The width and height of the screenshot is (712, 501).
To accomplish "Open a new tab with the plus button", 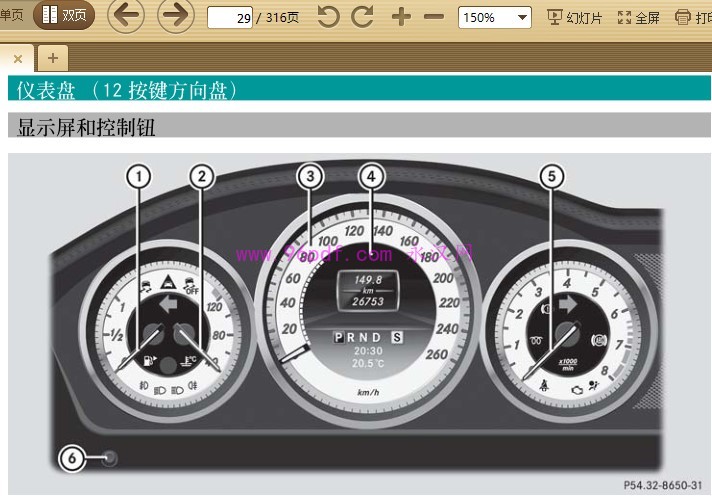I will (53, 58).
